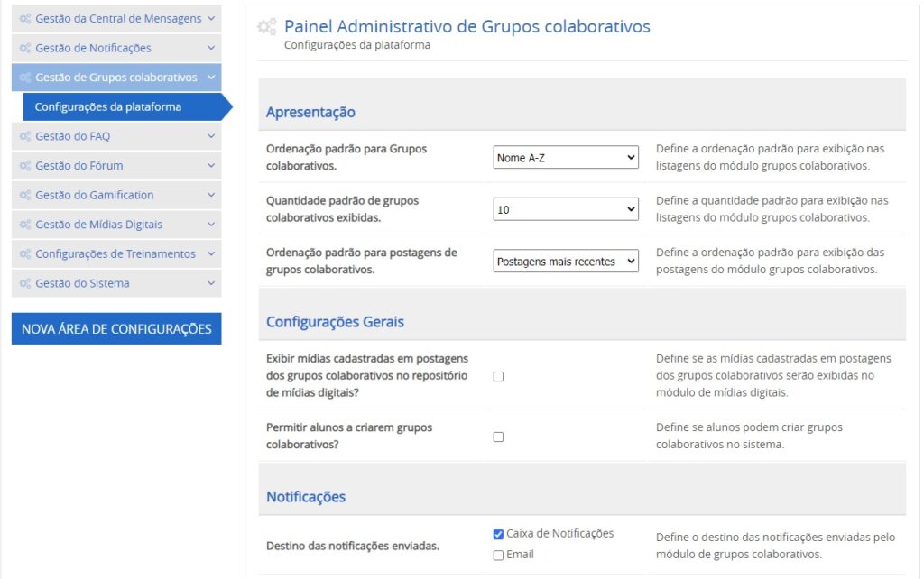The image size is (924, 579).
Task: Expand the Gestão do Sistema chevron arrow
Action: pyautogui.click(x=210, y=283)
